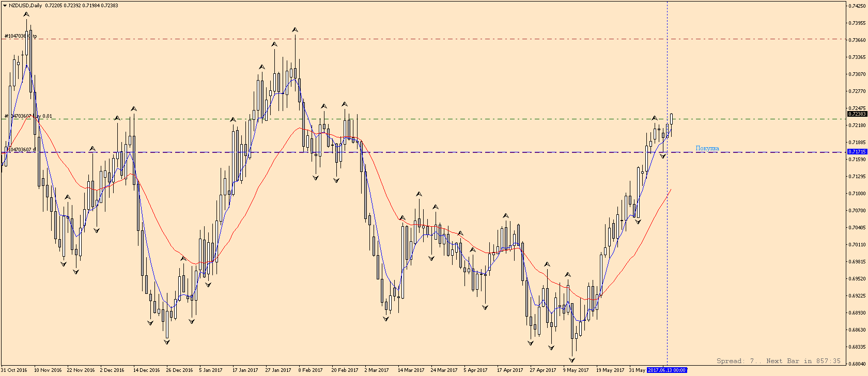Click the 27 Jan 2017 date label
Image resolution: width=868 pixels, height=376 pixels.
coord(278,370)
